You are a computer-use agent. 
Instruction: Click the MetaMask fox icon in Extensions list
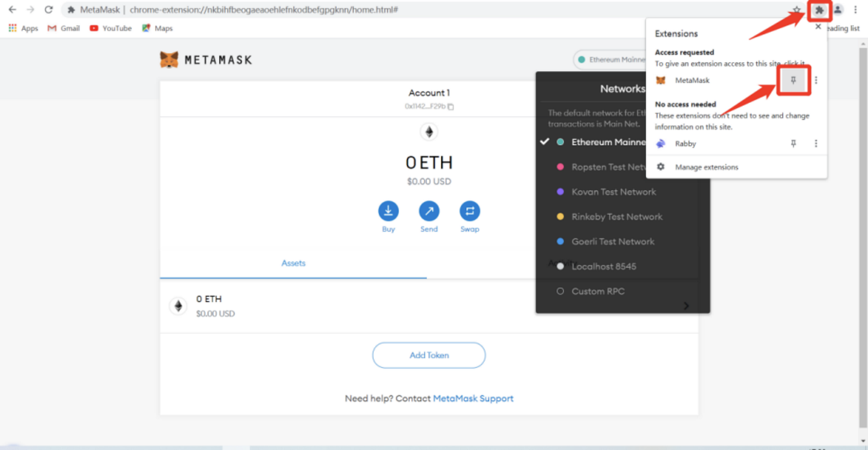pos(661,81)
